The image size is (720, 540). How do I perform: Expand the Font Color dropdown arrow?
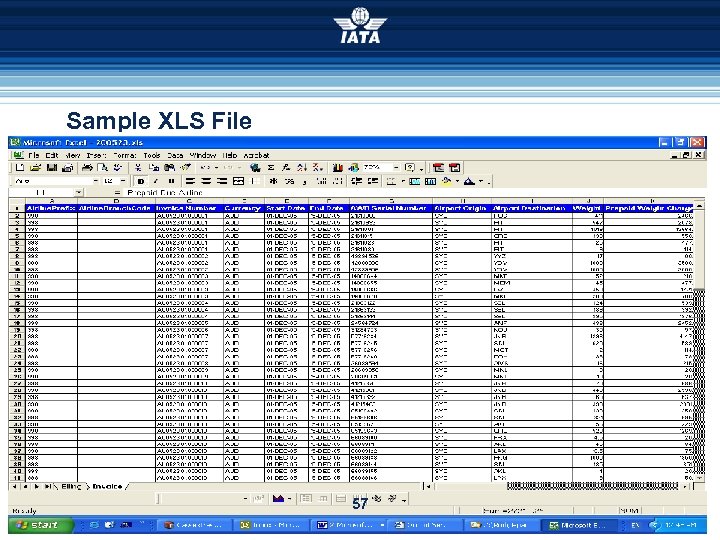pyautogui.click(x=481, y=181)
